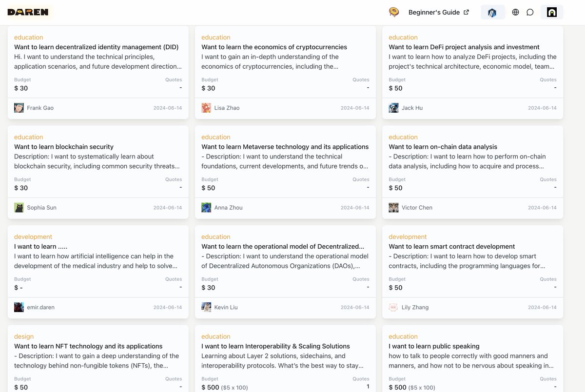Click the blockchain security description text

[97, 161]
